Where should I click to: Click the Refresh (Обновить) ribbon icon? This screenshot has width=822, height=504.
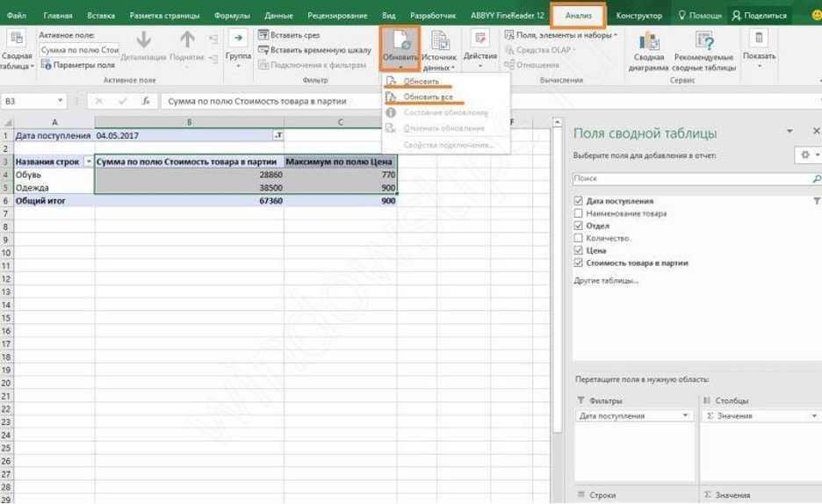400,40
